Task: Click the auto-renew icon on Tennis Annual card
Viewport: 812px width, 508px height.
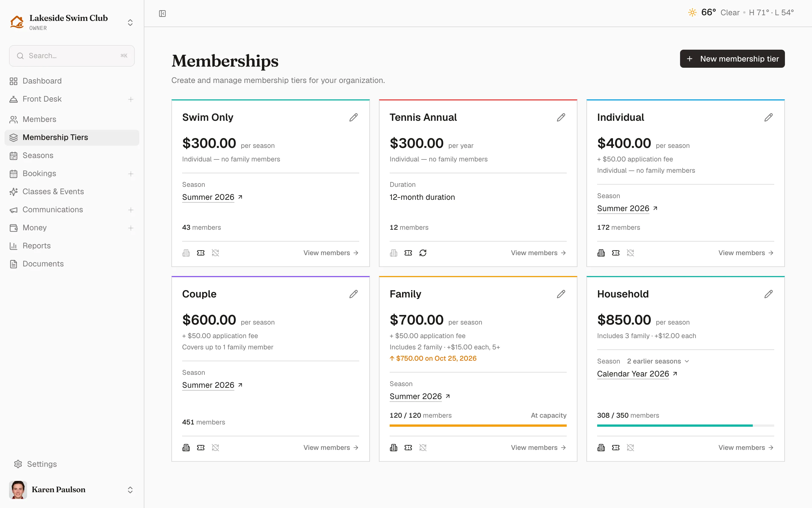Action: [423, 253]
